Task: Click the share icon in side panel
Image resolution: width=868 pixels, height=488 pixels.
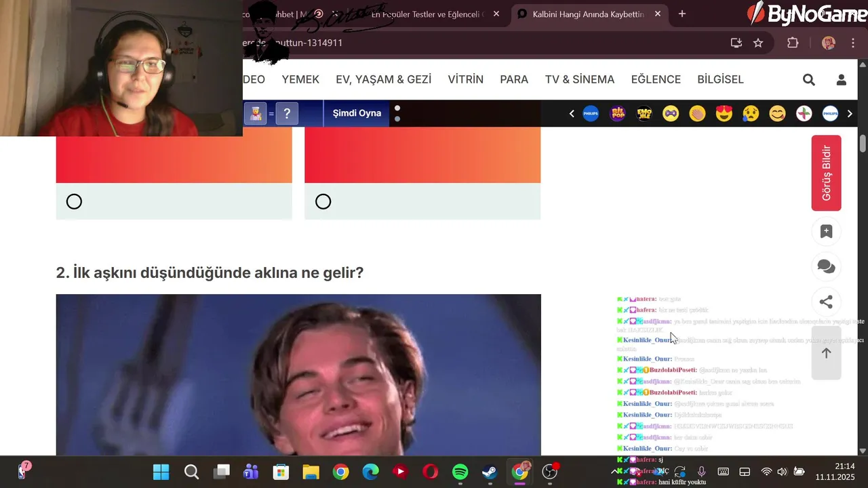Action: [826, 302]
